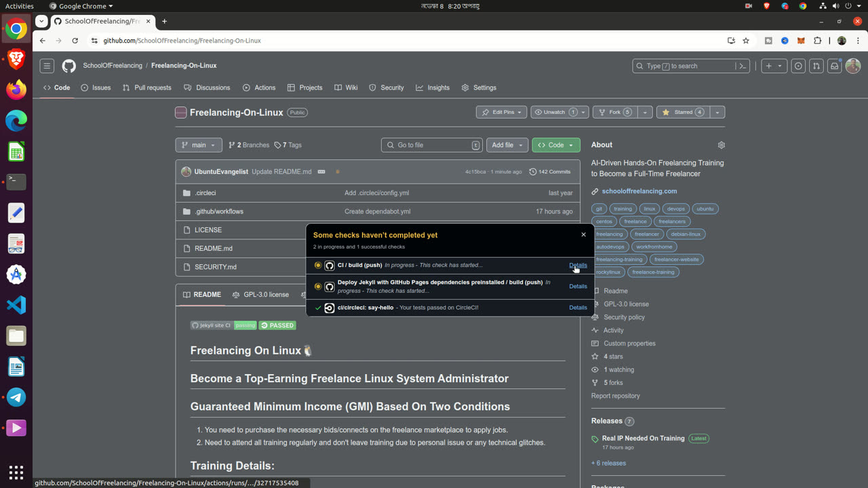Click Report repository link

615,396
